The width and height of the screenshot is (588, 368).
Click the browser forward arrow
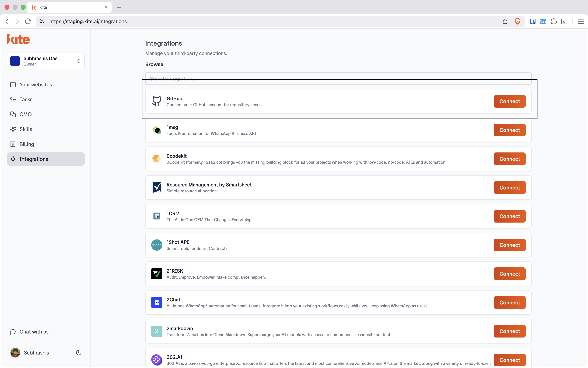(17, 21)
